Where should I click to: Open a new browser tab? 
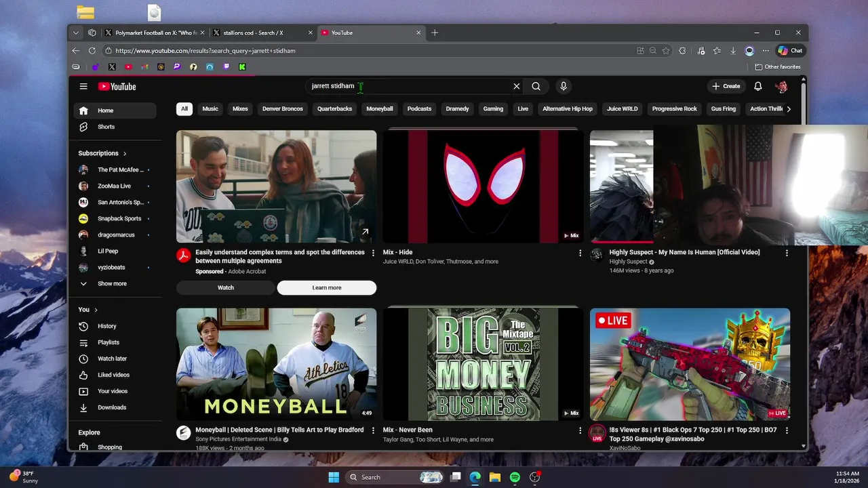[x=435, y=33]
